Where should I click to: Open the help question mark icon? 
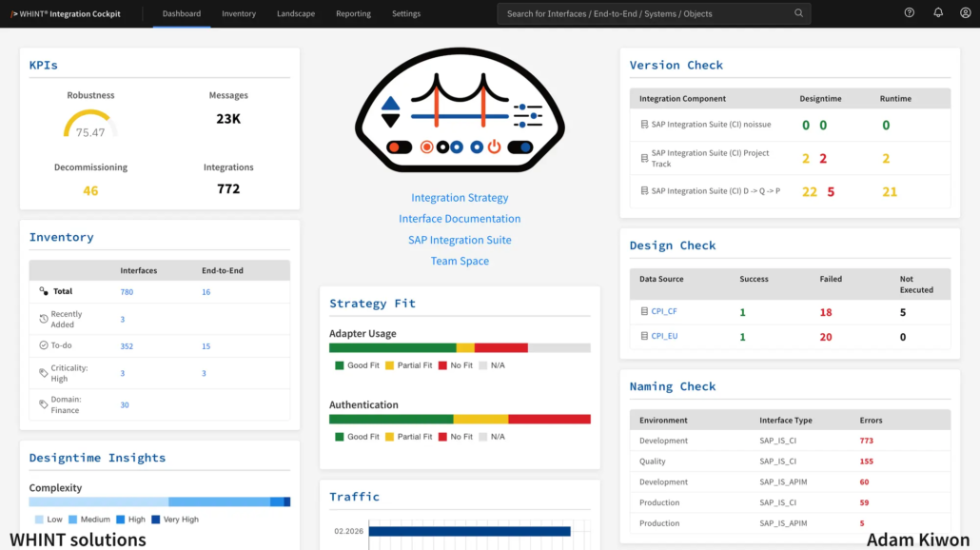pos(910,13)
